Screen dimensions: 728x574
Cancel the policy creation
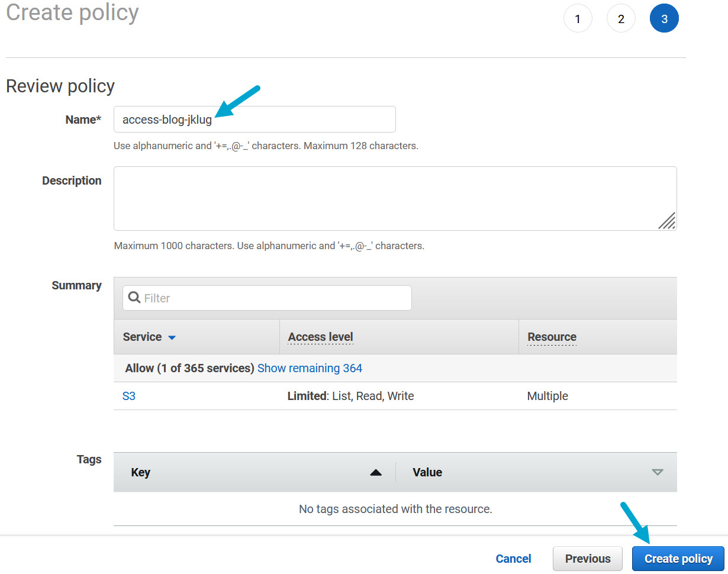513,559
